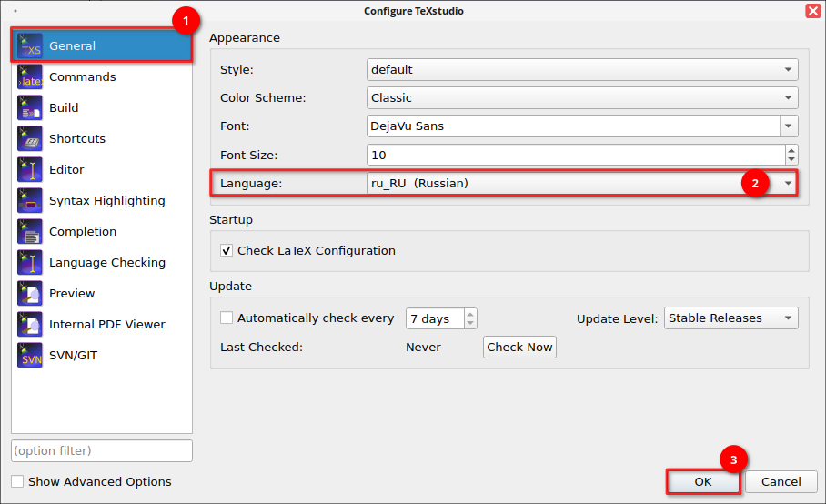
Task: Confirm settings with OK button
Action: point(703,481)
